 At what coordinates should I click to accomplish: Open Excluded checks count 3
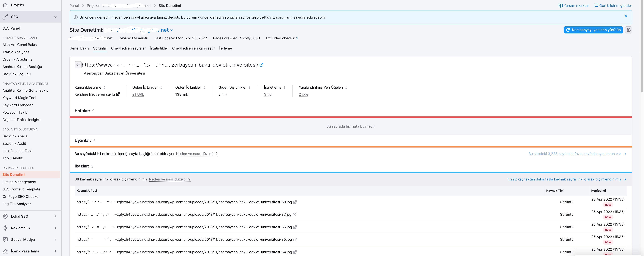click(x=297, y=38)
